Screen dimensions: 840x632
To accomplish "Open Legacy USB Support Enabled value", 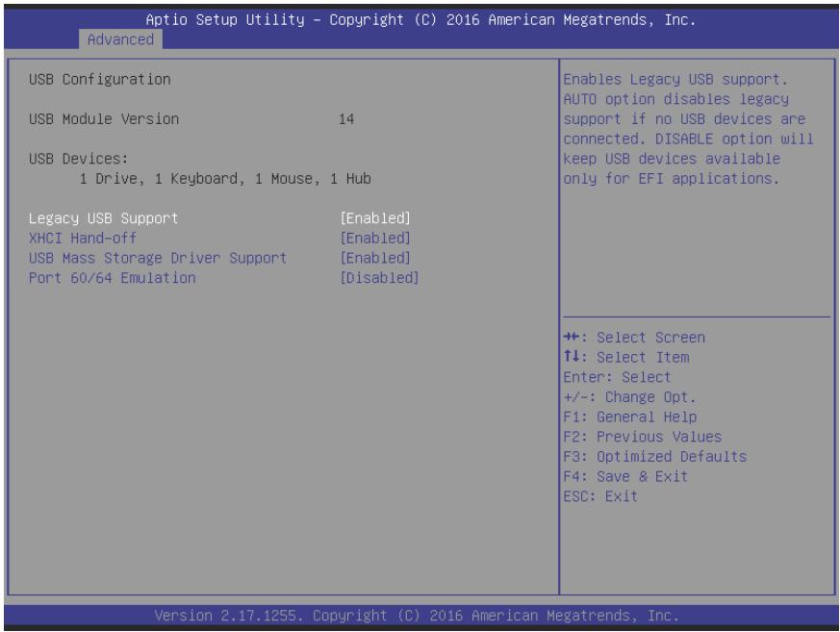I will click(375, 218).
